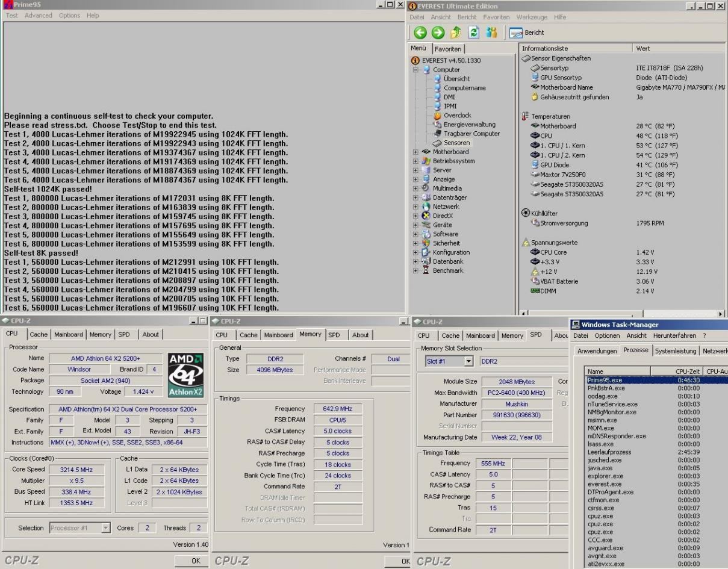
Task: Expand the Konfiguration tree node
Action: (x=416, y=252)
